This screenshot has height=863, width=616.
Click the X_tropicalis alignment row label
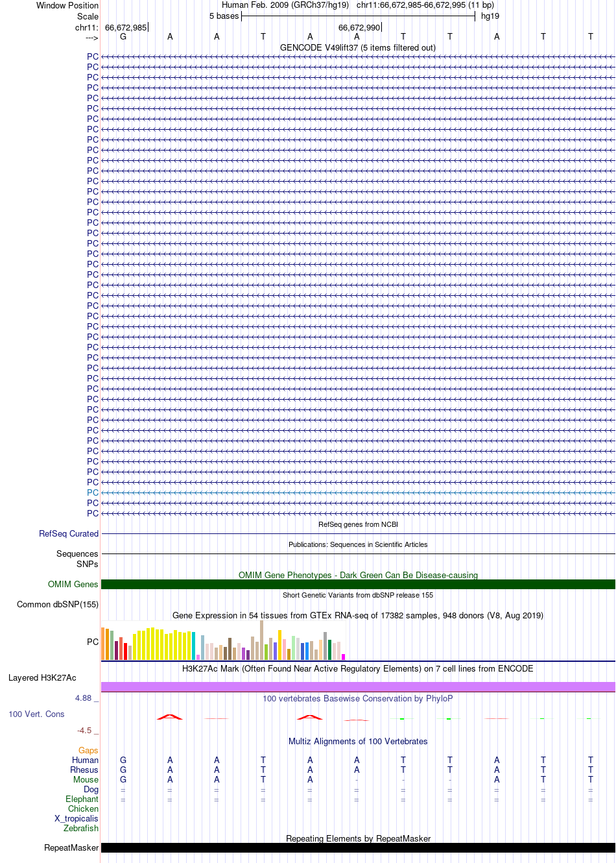coord(77,819)
